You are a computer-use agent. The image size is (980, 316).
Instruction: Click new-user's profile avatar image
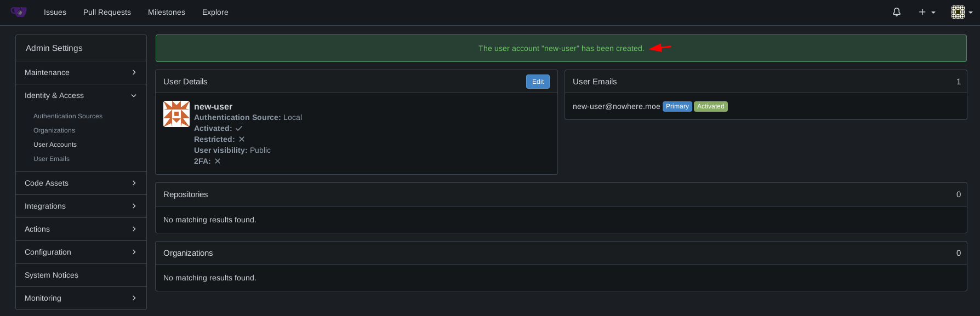click(176, 114)
